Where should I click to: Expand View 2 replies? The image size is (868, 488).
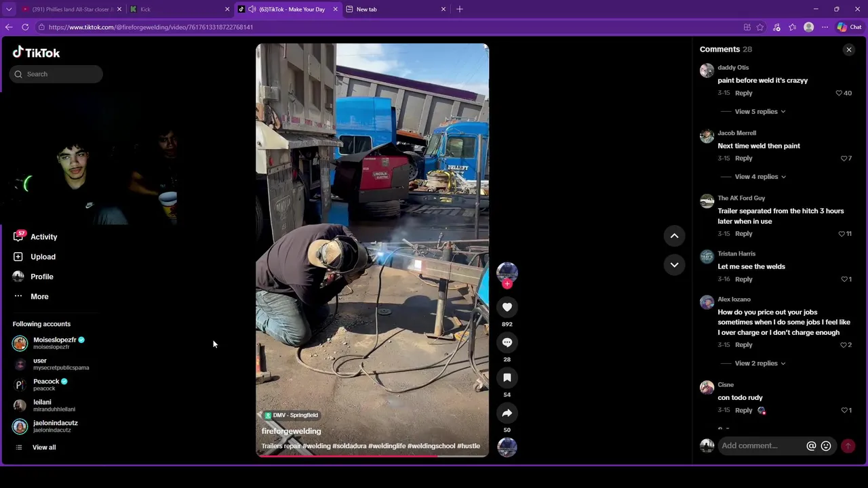coord(760,364)
